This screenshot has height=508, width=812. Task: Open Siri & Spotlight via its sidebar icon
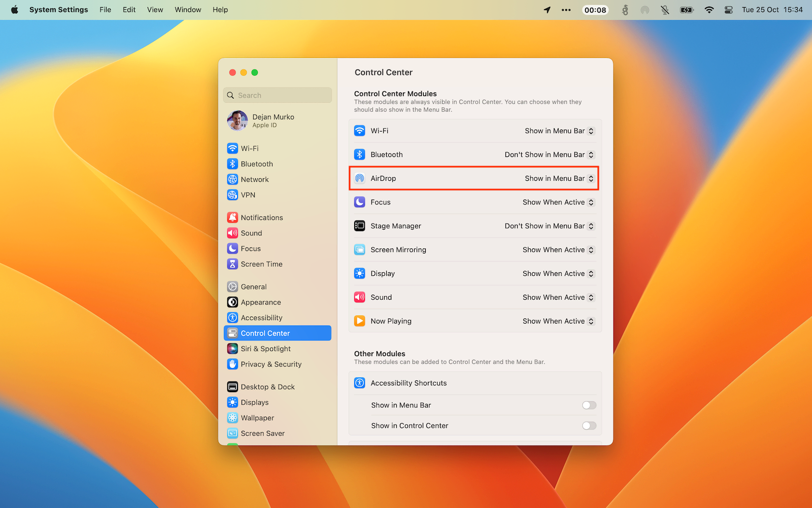tap(232, 348)
